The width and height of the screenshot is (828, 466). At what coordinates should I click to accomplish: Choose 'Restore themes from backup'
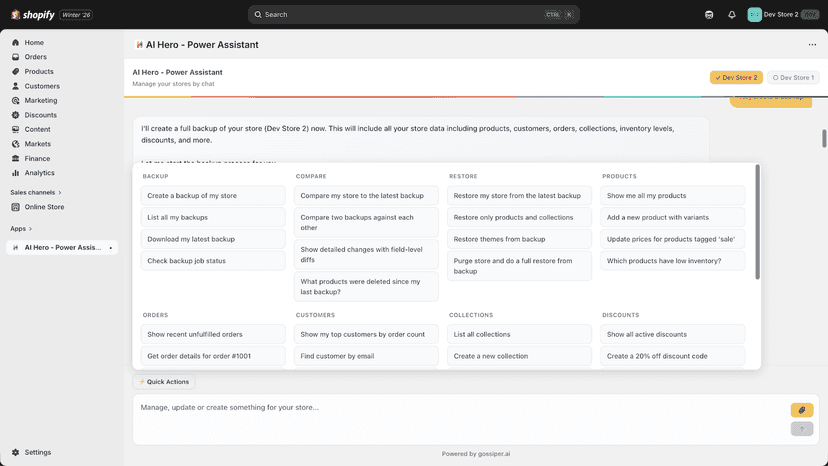tap(519, 239)
